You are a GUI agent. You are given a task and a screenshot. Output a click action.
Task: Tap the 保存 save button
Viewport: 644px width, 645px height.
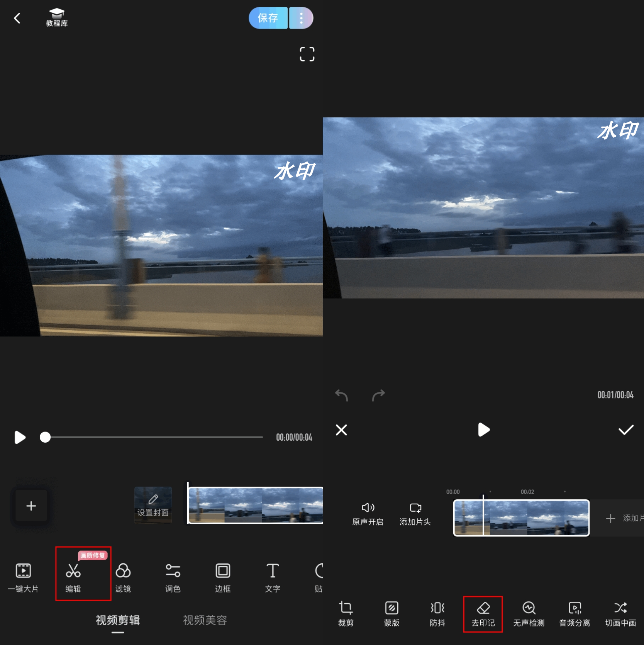tap(268, 18)
